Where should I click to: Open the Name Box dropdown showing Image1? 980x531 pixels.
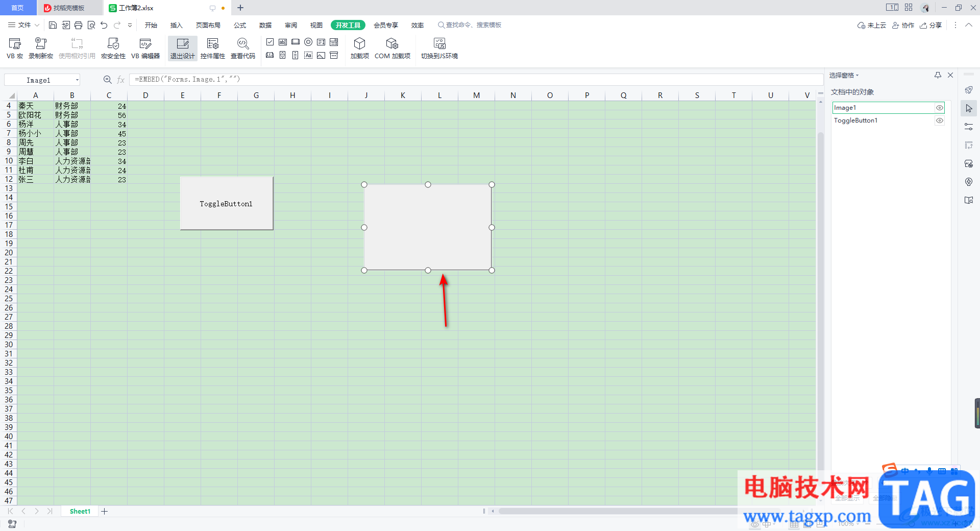77,80
